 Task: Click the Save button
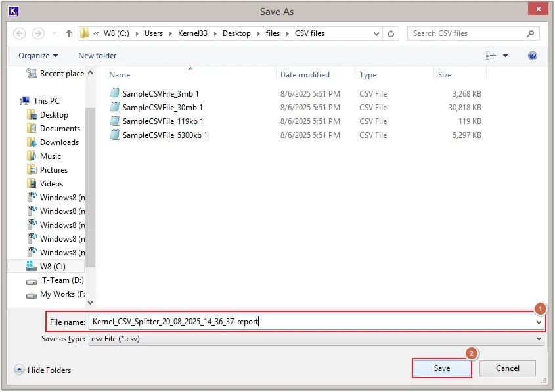click(442, 368)
